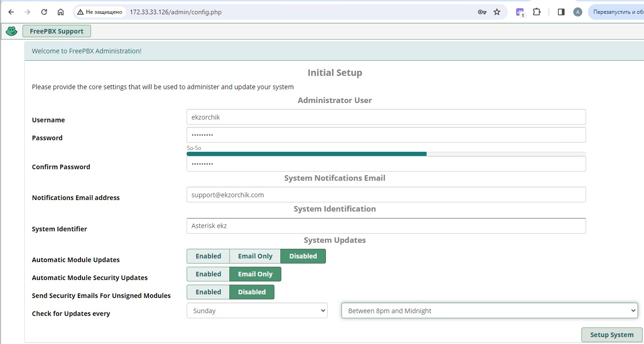
Task: Click the FreePBX frog logo icon
Action: 11,31
